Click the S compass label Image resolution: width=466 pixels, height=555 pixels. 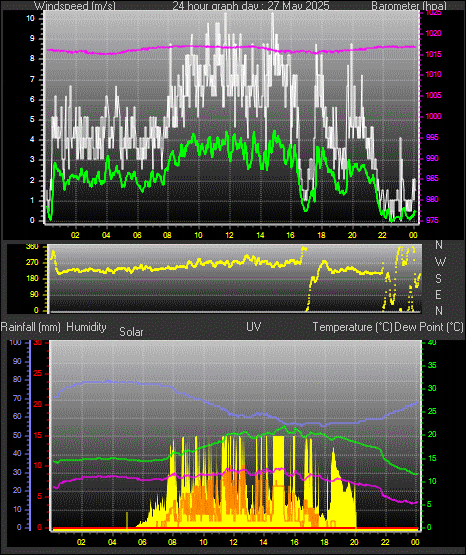coord(438,279)
